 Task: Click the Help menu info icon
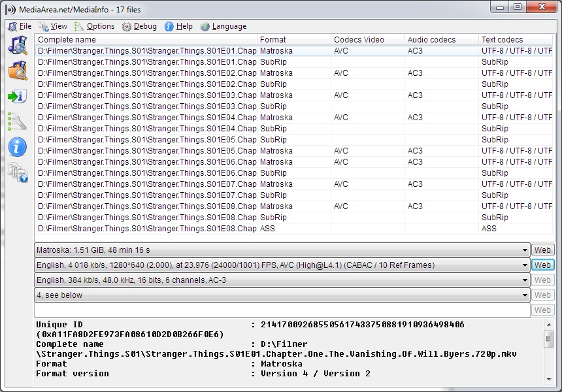click(x=169, y=27)
